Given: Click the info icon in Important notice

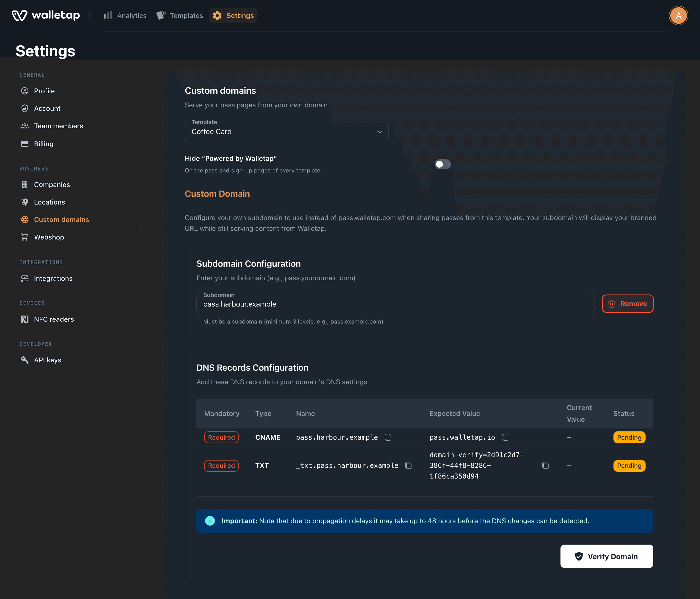Looking at the screenshot, I should click(210, 521).
